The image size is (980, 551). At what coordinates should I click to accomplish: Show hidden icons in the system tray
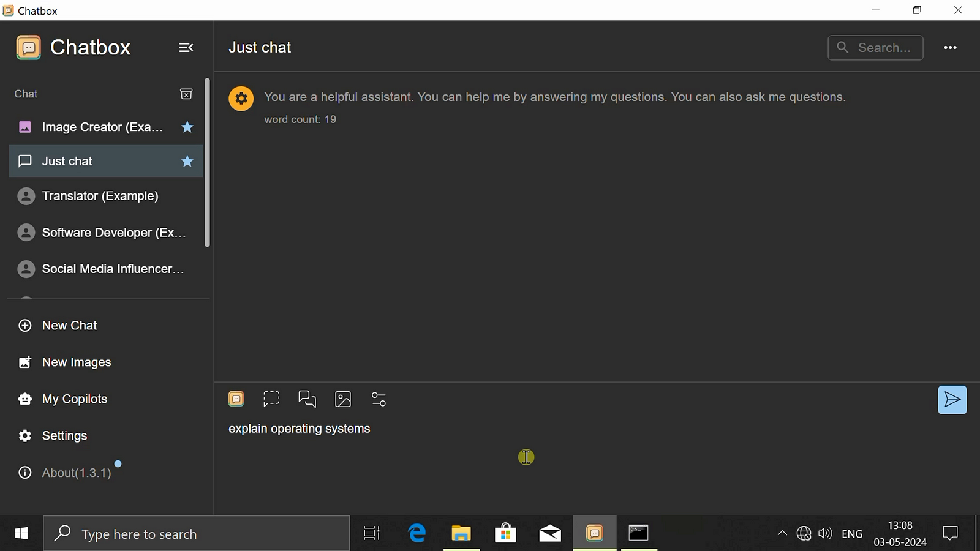tap(782, 533)
